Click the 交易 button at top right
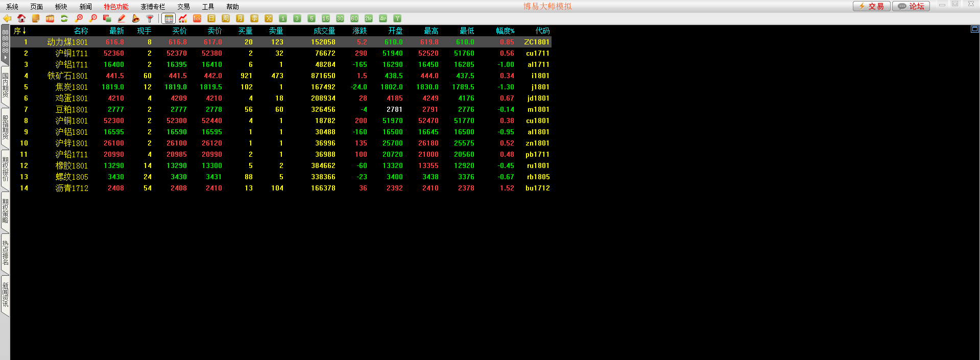 [871, 6]
